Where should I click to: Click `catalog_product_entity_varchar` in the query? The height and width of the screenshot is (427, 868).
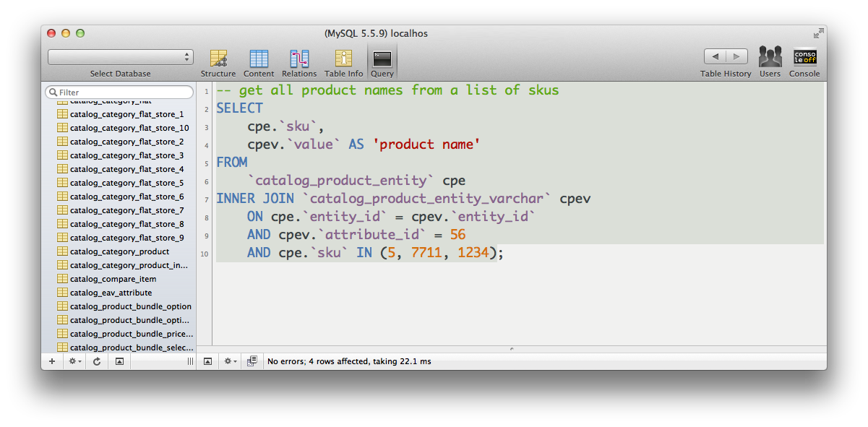427,199
